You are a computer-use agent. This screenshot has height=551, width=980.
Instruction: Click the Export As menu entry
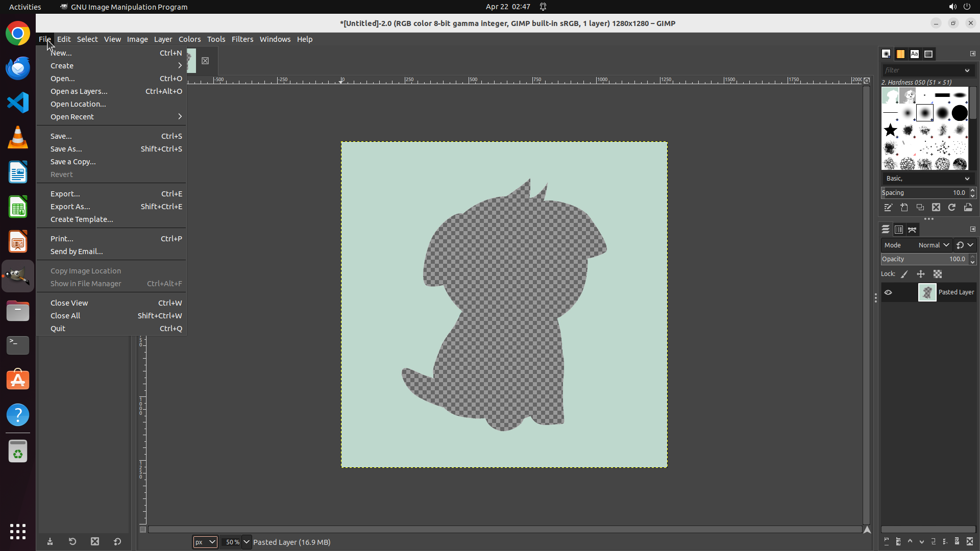[70, 207]
